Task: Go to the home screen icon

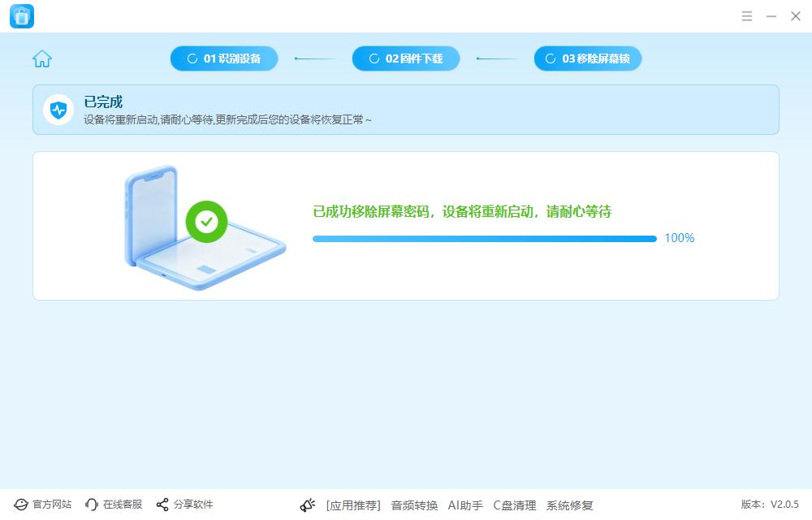Action: point(42,58)
